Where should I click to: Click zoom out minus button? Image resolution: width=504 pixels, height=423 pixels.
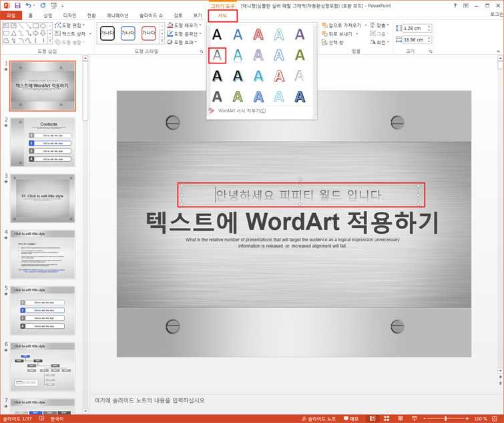click(x=425, y=418)
